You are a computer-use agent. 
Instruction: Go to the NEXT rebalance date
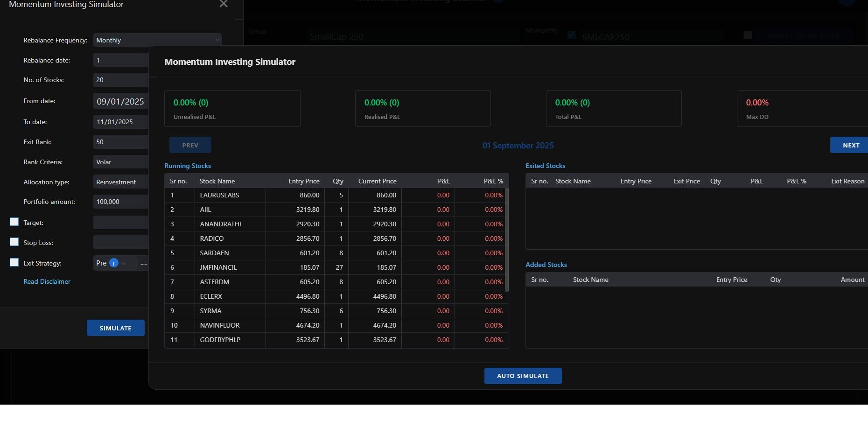(850, 145)
